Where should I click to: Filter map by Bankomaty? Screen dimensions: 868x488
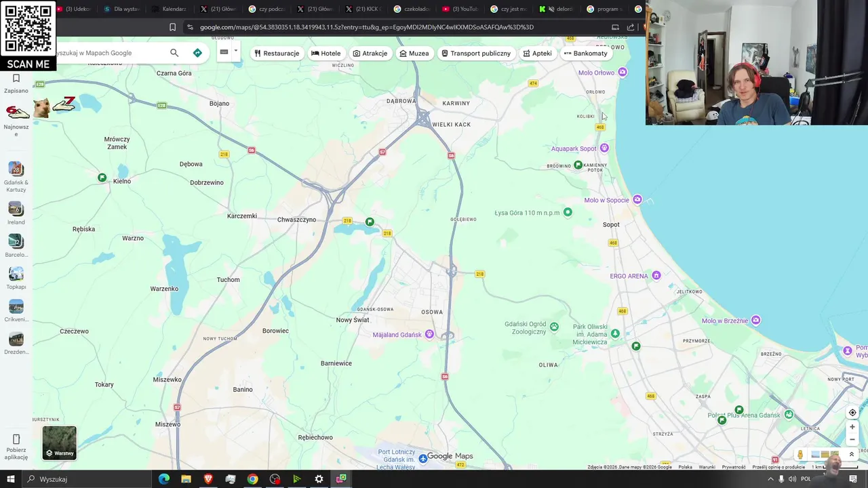pos(586,54)
